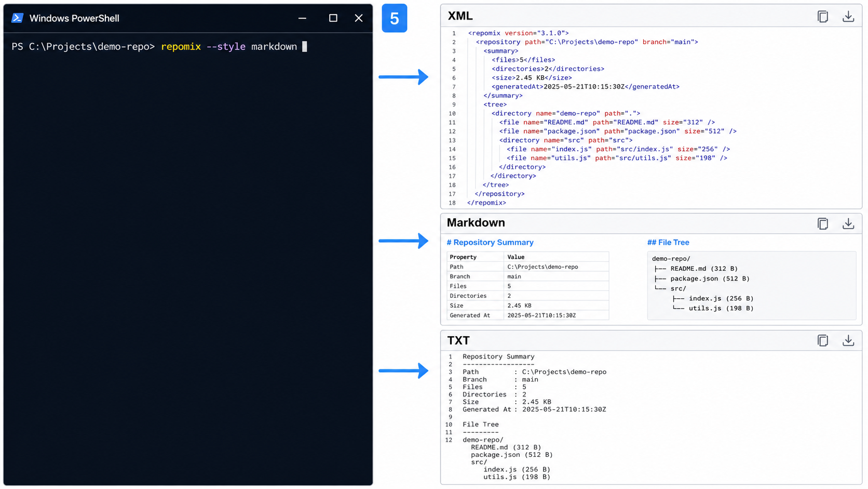Screen dimensions: 868x489
Task: Click the XML '<repository path=...' line
Action: (587, 42)
